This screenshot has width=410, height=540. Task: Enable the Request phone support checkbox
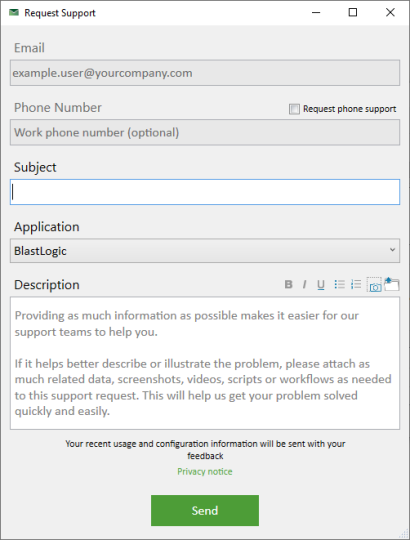[x=294, y=109]
